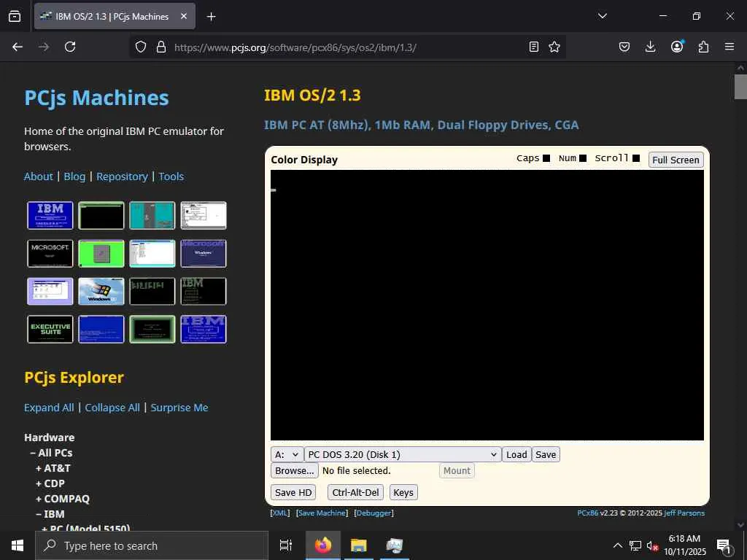
Task: Open the PCjs Machines home heading
Action: click(x=96, y=98)
